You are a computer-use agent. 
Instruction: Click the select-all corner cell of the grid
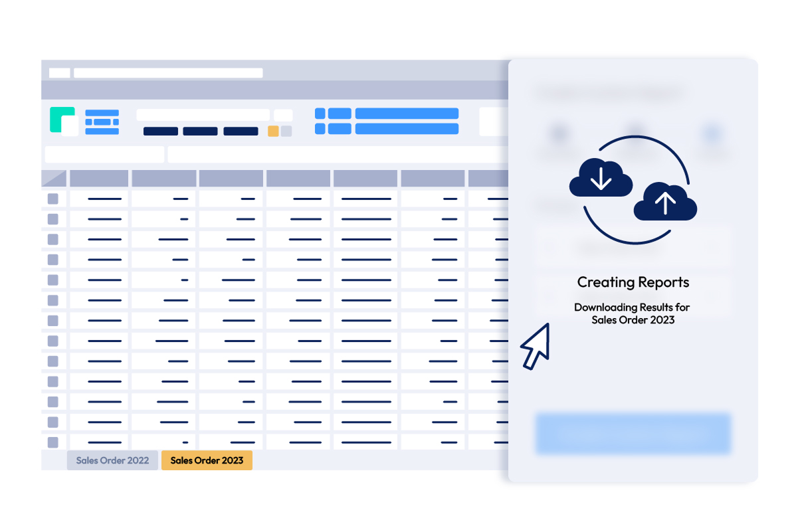pos(54,178)
